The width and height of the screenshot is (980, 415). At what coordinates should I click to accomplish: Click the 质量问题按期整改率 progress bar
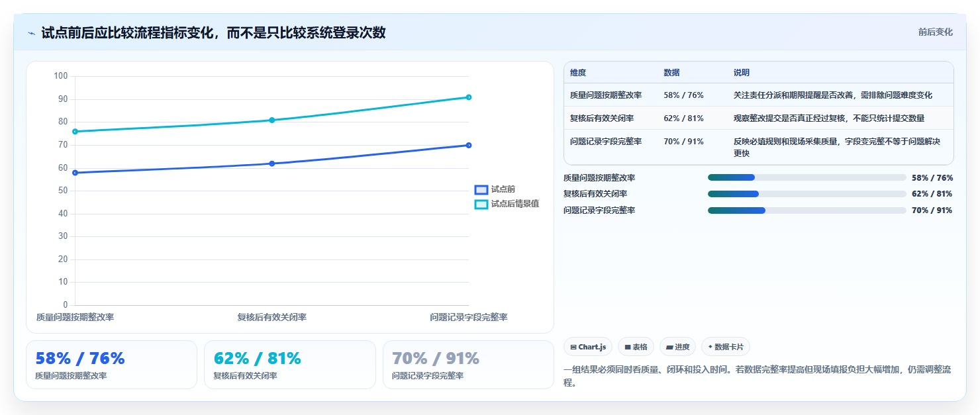click(x=807, y=177)
